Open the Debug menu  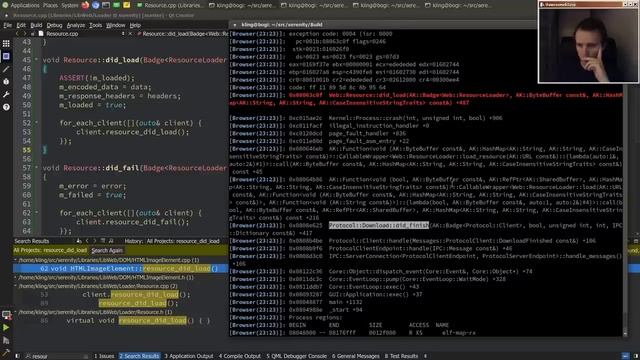(x=54, y=25)
